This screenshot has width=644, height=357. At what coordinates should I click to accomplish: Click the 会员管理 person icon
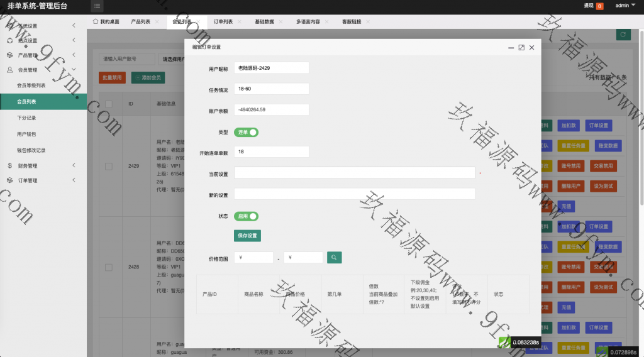pos(10,70)
